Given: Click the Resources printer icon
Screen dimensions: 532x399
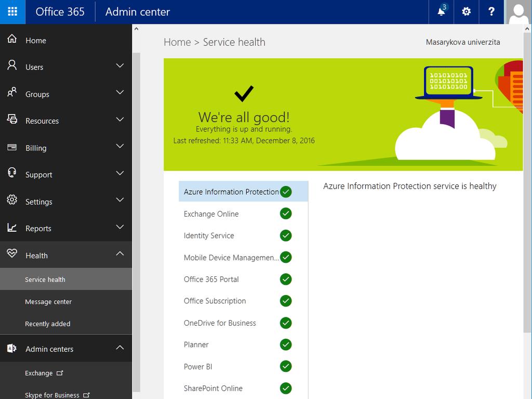Looking at the screenshot, I should [12, 119].
